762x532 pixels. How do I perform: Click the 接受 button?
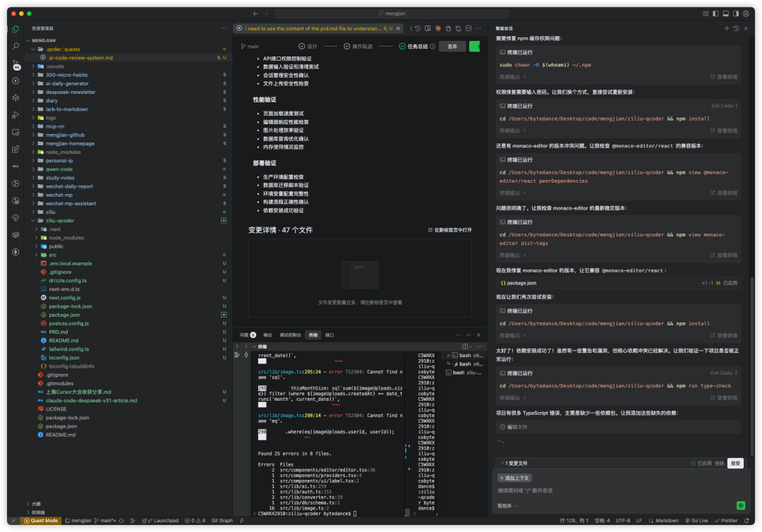[x=735, y=464]
